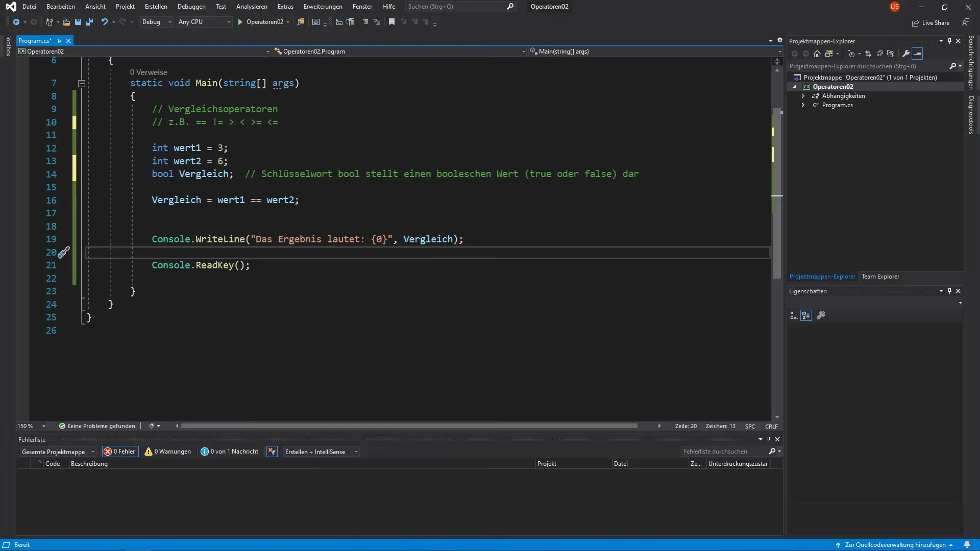Screen dimensions: 980x551
Task: Click the Suchen (Strg+Q) search field
Action: (460, 7)
